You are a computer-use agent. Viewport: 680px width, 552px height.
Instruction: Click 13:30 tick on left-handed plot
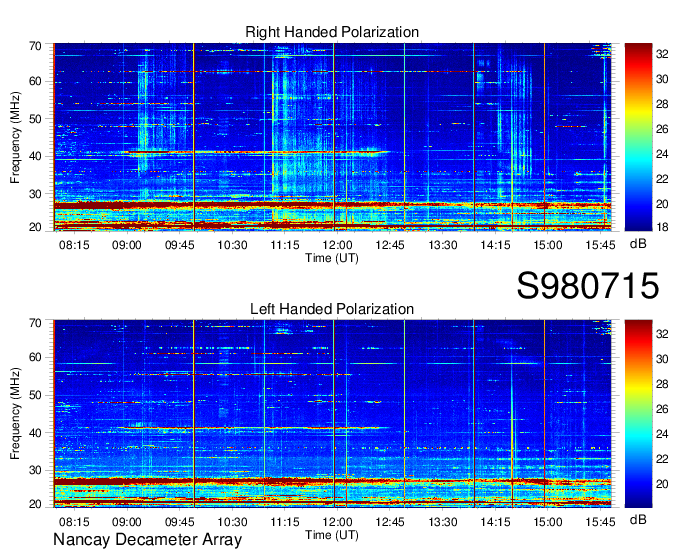[x=443, y=522]
